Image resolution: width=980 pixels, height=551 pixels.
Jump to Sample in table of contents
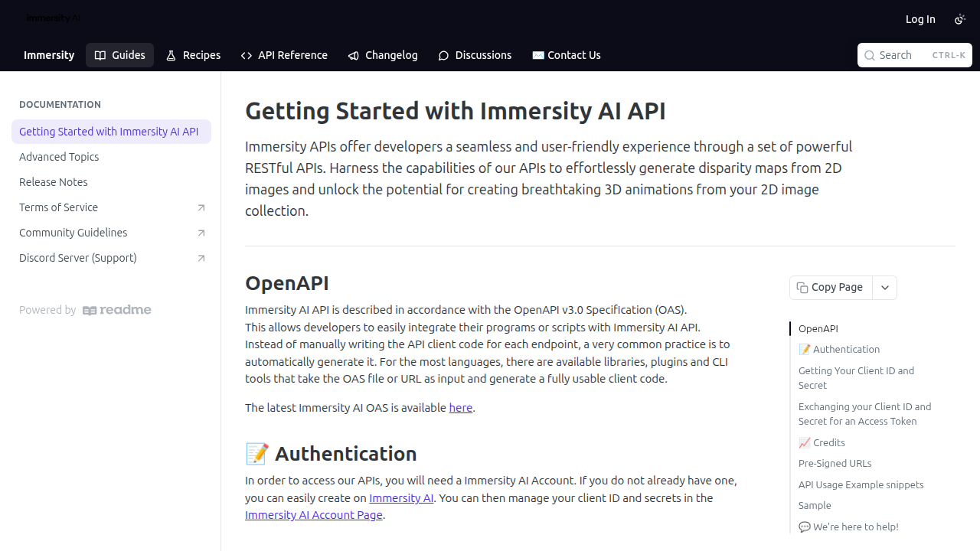point(815,505)
